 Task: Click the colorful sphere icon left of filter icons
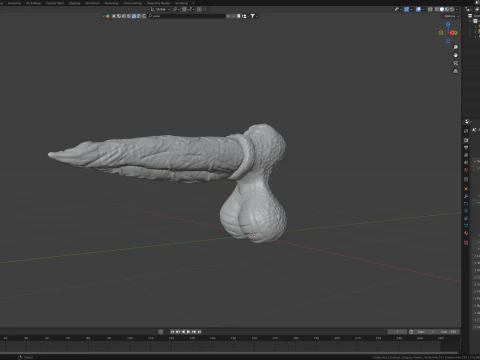tap(108, 16)
